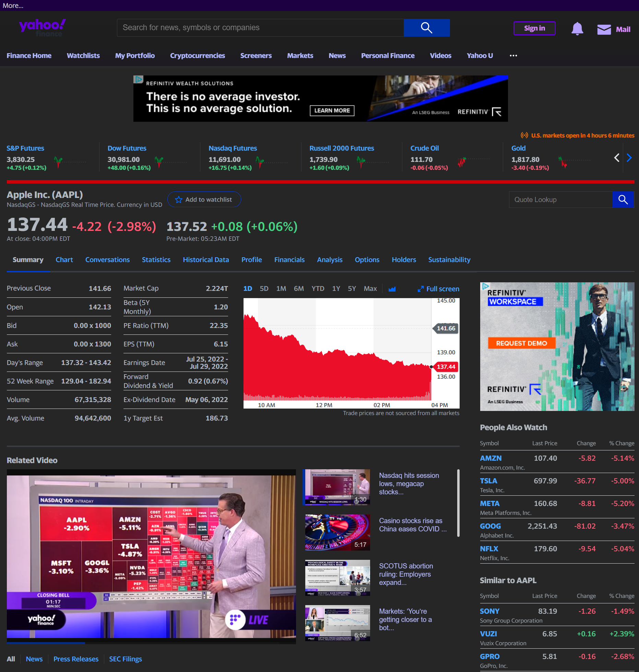
Task: Open Screeners in the navigation bar
Action: point(256,56)
